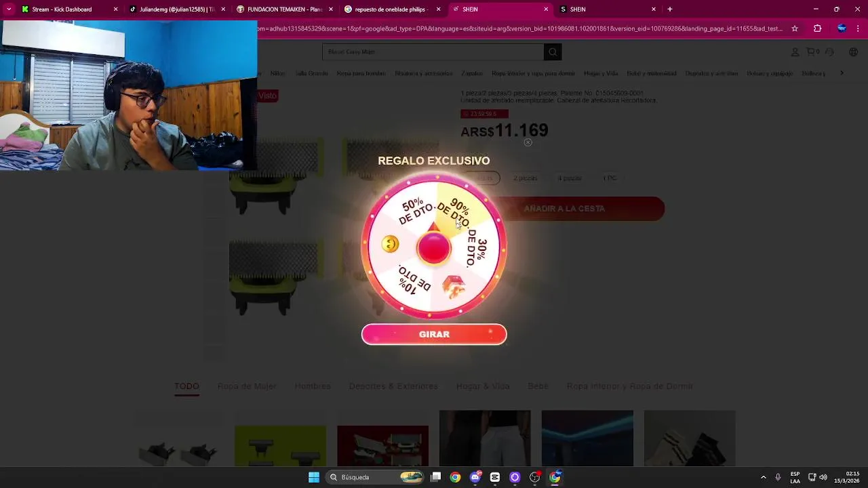Screen dimensions: 868x488
Task: Select the 2 piezas option
Action: click(525, 178)
